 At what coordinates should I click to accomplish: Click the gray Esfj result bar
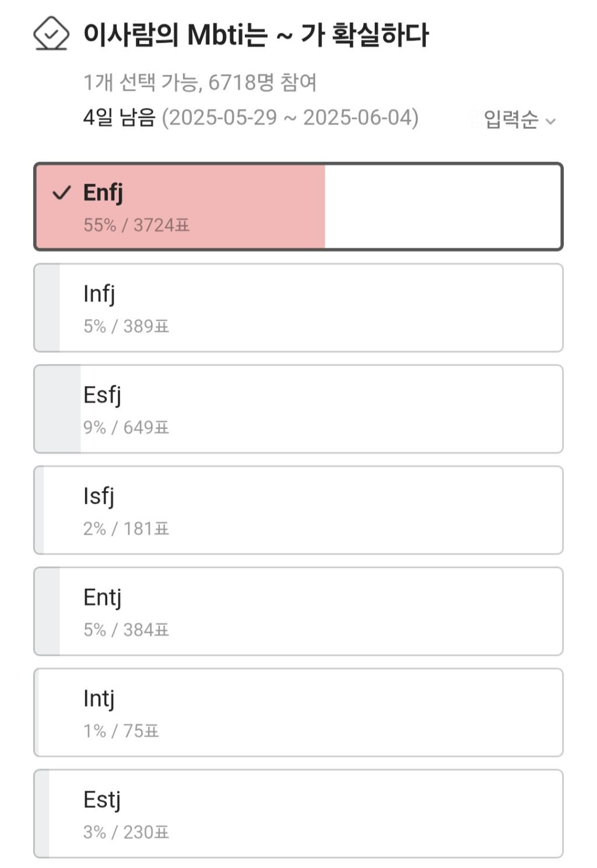(x=58, y=409)
